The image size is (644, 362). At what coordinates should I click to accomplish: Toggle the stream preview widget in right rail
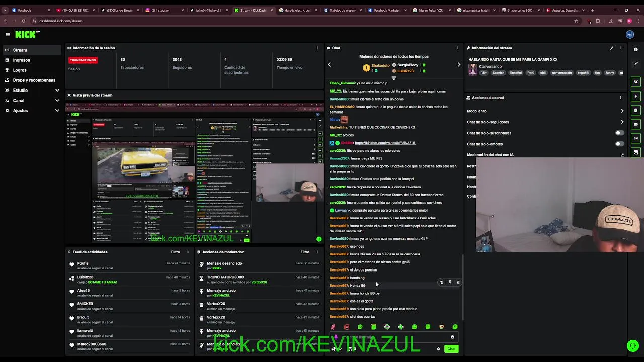(x=636, y=82)
